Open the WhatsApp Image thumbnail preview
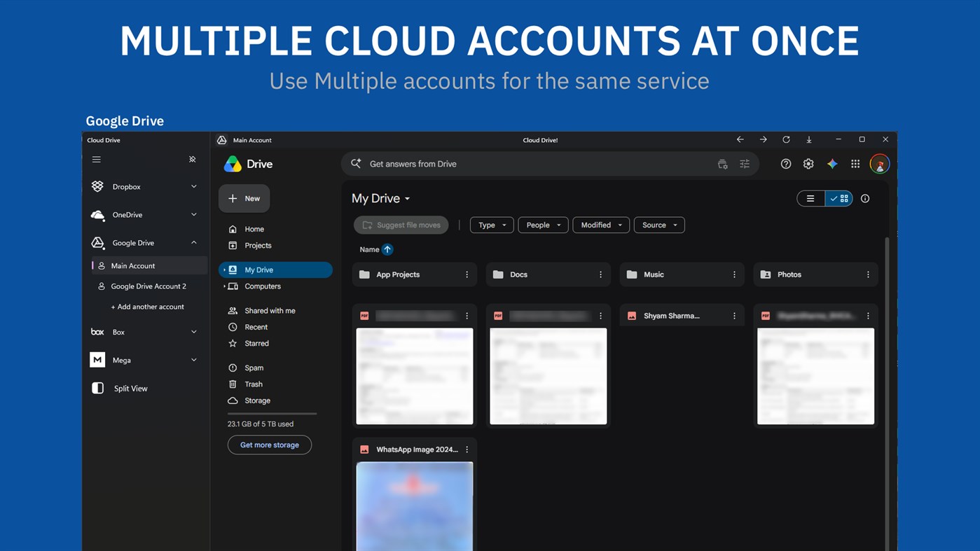Image resolution: width=980 pixels, height=551 pixels. [415, 505]
